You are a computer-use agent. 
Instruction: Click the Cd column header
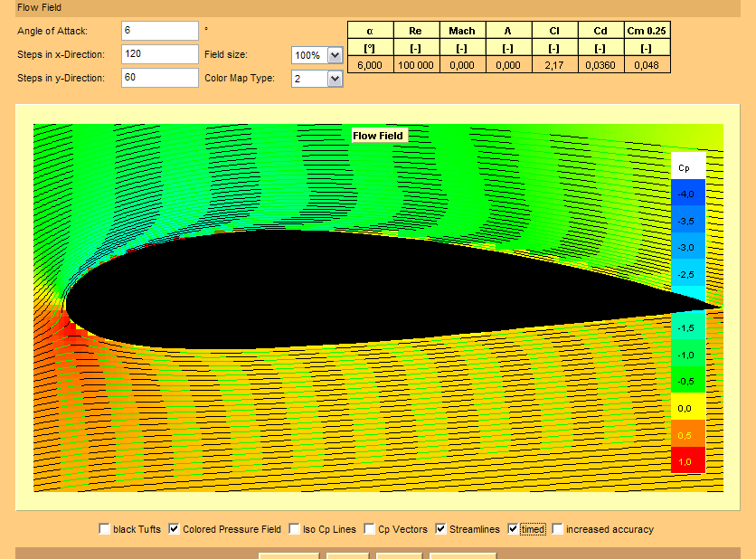click(x=600, y=31)
